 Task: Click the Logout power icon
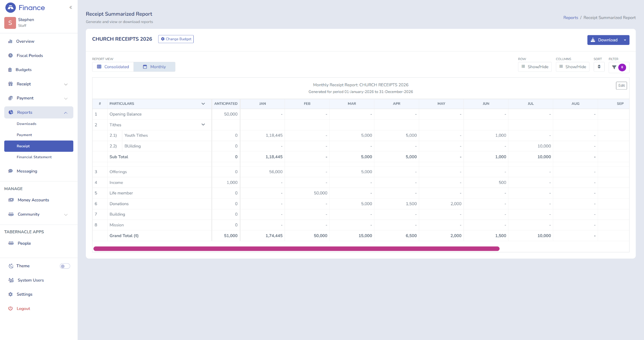10,309
